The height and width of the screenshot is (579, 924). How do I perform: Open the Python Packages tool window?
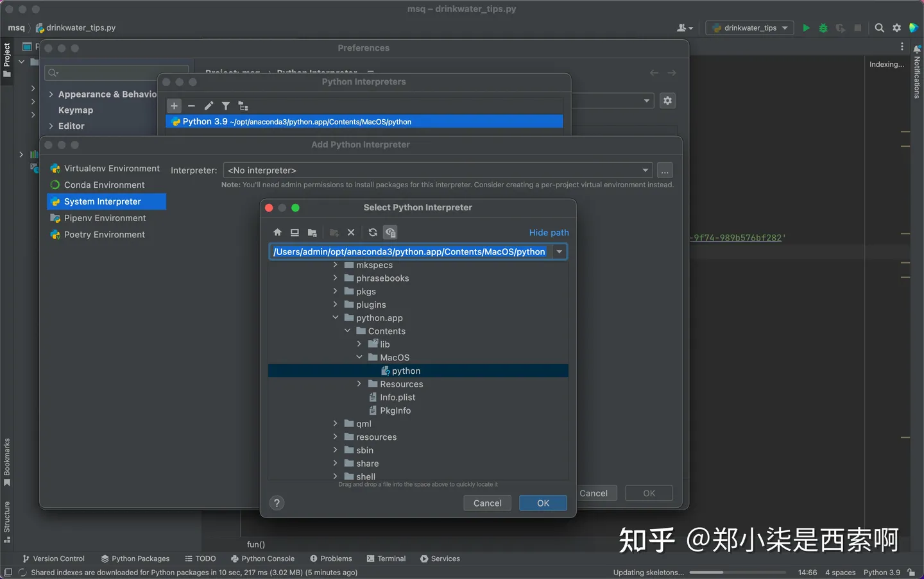coord(135,558)
